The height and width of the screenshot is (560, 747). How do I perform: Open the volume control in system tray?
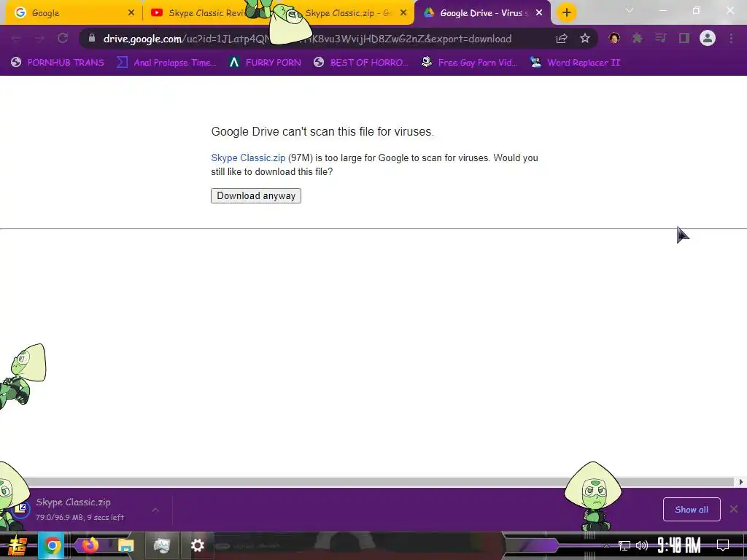tap(642, 545)
